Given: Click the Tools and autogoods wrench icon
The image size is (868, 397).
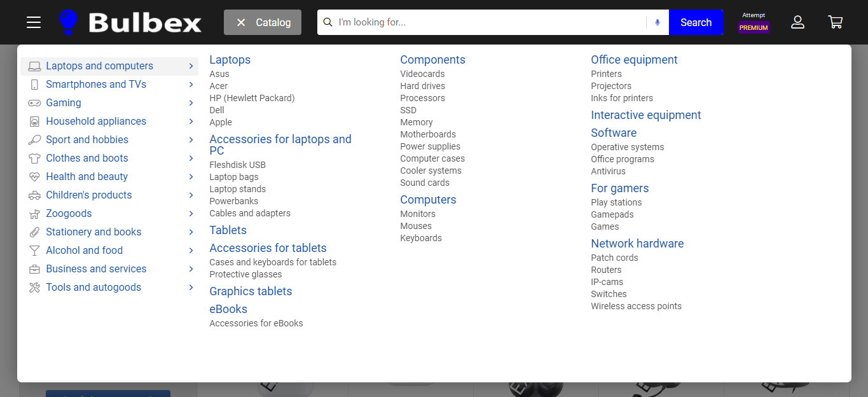Looking at the screenshot, I should point(34,288).
